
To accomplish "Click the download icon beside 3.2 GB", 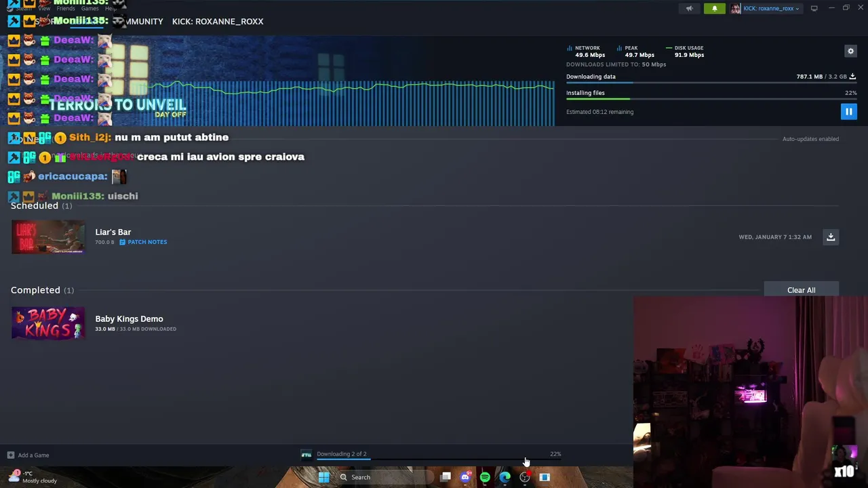I will click(x=852, y=77).
